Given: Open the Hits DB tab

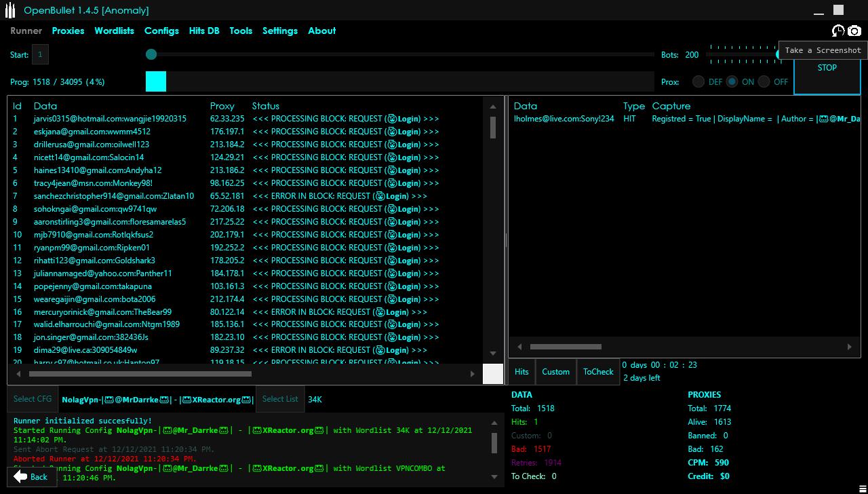Looking at the screenshot, I should [204, 31].
